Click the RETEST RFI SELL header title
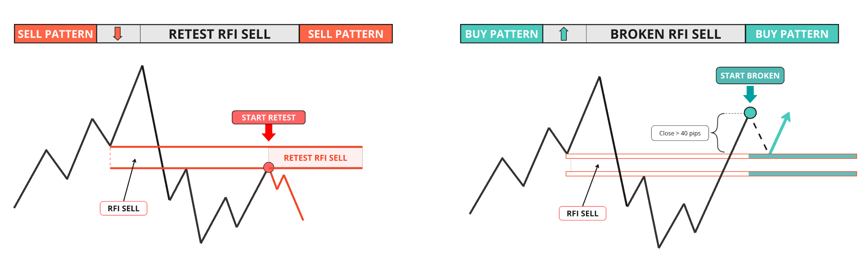The height and width of the screenshot is (266, 868). pyautogui.click(x=220, y=34)
